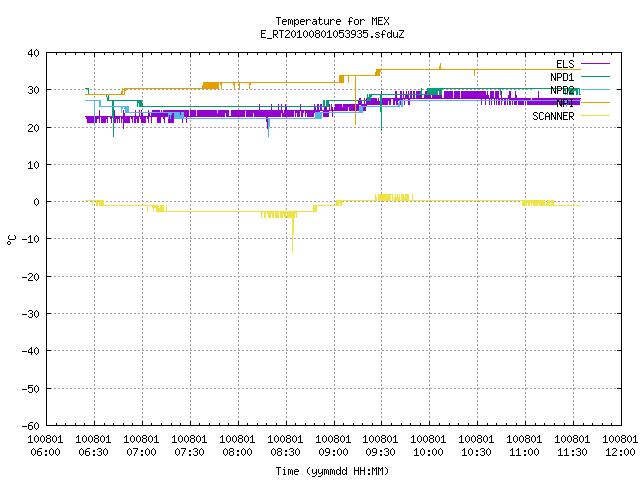640x480 pixels.
Task: Click the green NPD1 downward spike at 09:30
Action: coord(381,114)
